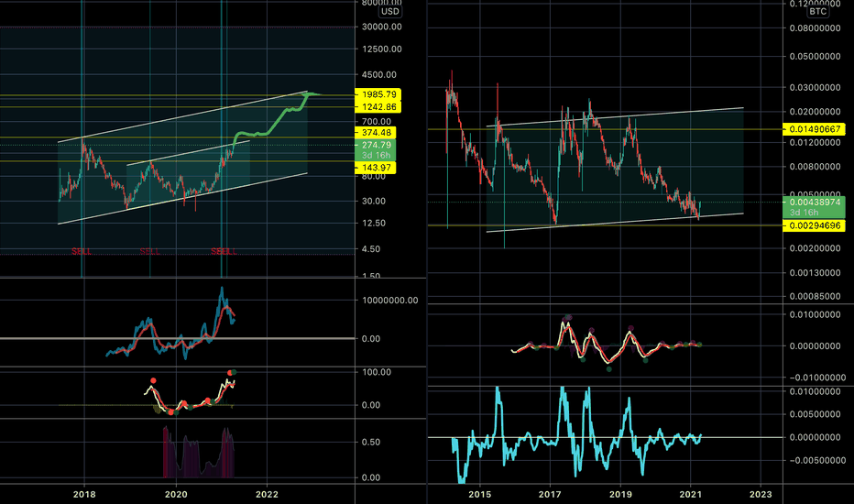The image size is (854, 504).
Task: Select the 143.97 yellow price label
Action: [376, 168]
